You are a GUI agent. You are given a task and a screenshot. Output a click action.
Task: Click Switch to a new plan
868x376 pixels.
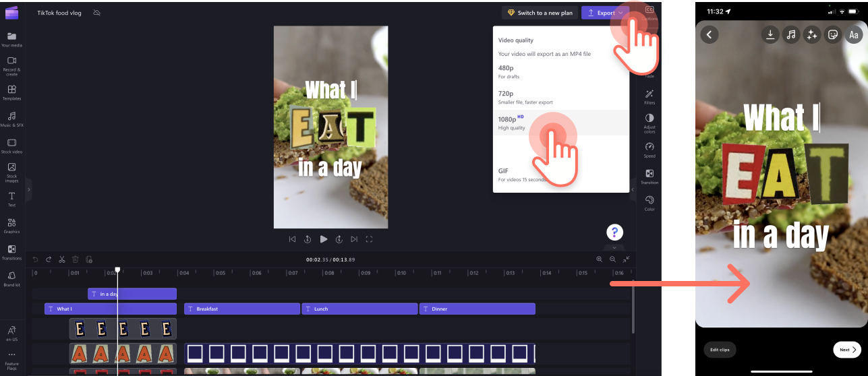pyautogui.click(x=540, y=13)
